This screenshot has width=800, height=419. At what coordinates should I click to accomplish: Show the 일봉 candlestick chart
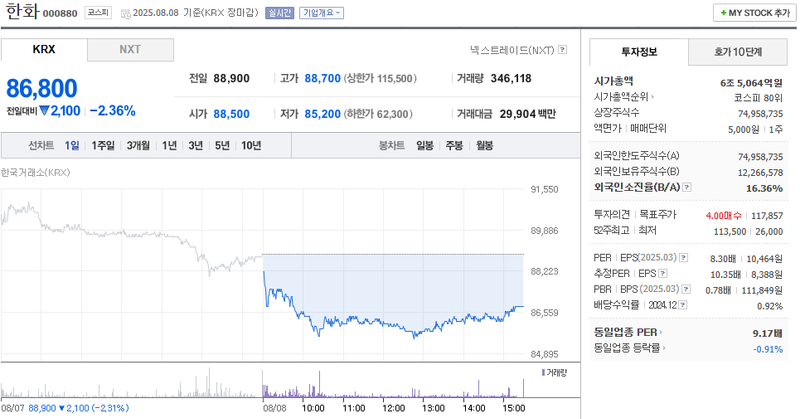pyautogui.click(x=424, y=145)
